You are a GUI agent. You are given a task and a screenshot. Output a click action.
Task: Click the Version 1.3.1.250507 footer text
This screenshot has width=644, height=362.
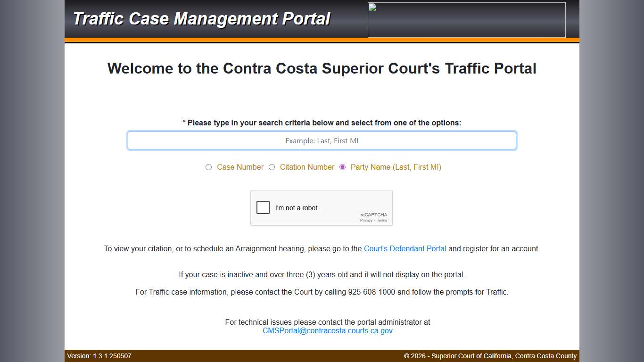(99, 356)
